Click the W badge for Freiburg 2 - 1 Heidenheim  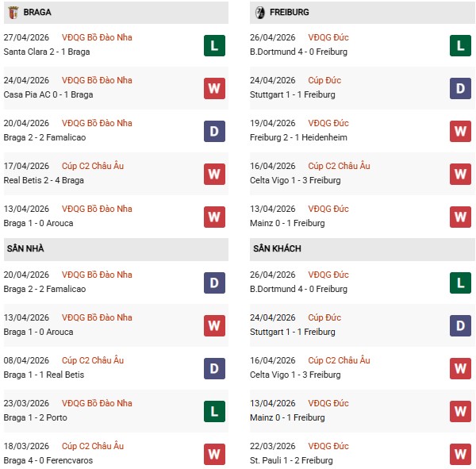[x=460, y=131]
